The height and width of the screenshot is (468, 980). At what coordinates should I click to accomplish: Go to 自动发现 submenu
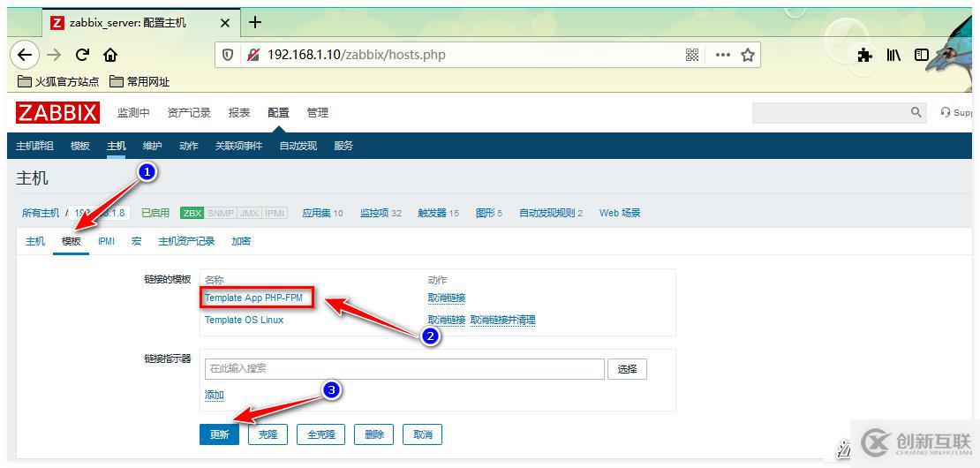298,146
